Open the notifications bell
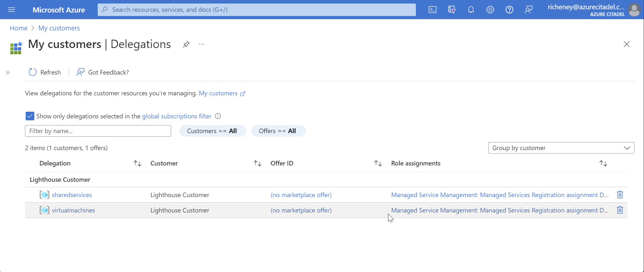 pyautogui.click(x=471, y=10)
